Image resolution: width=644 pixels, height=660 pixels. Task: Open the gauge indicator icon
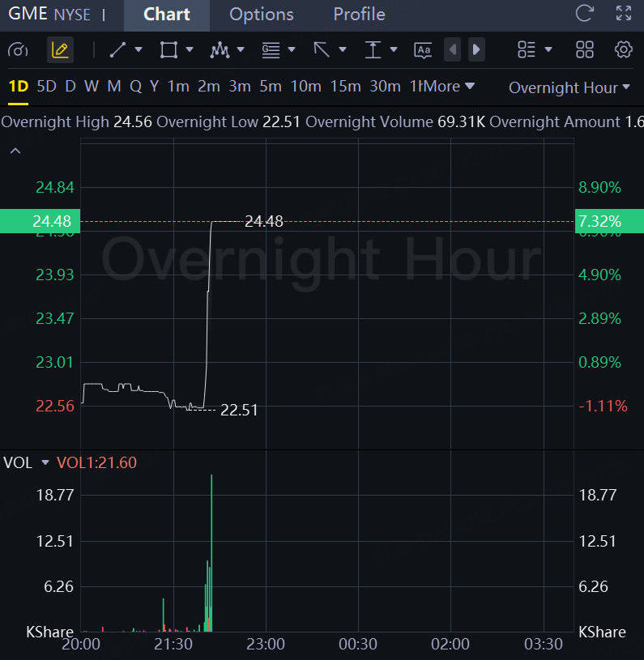click(18, 50)
